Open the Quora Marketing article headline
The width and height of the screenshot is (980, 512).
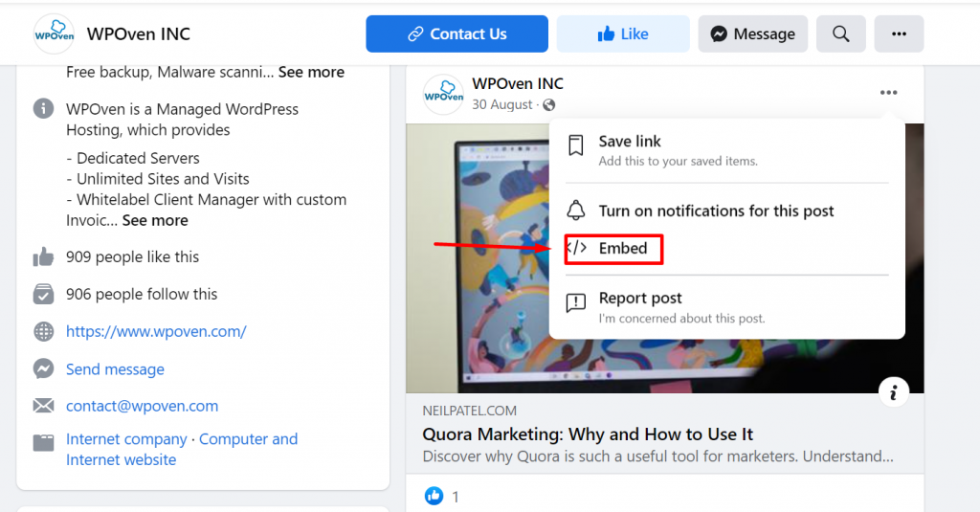(x=588, y=434)
